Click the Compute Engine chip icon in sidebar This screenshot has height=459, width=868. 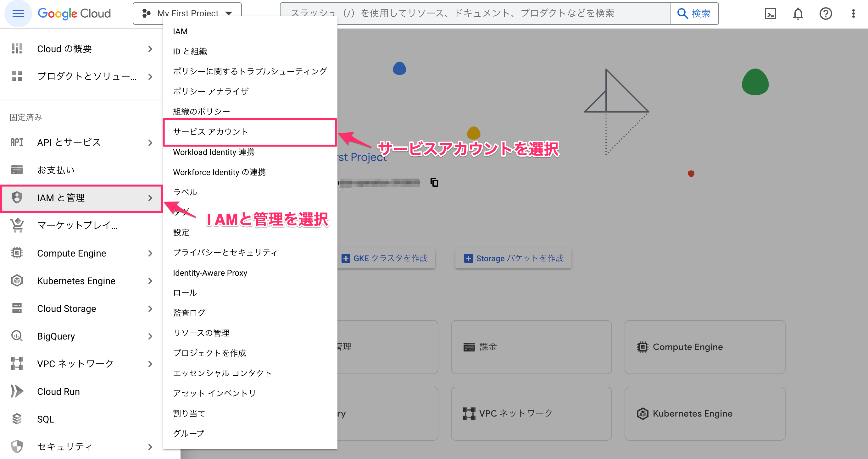(17, 253)
